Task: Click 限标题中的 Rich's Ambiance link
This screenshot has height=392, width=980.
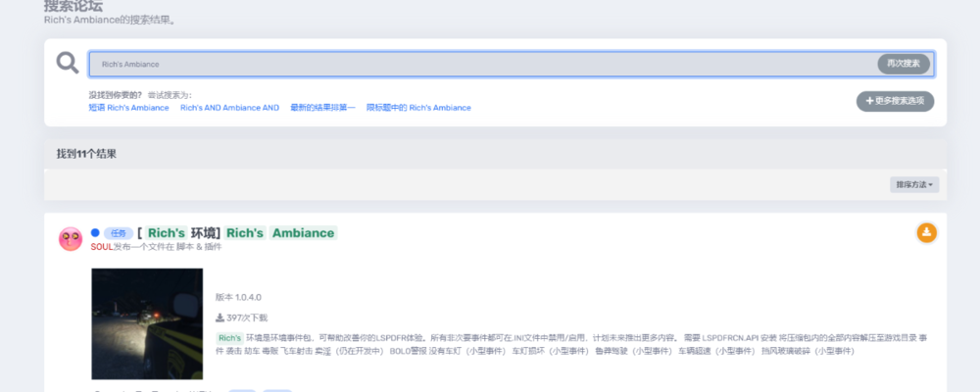Action: click(x=418, y=108)
